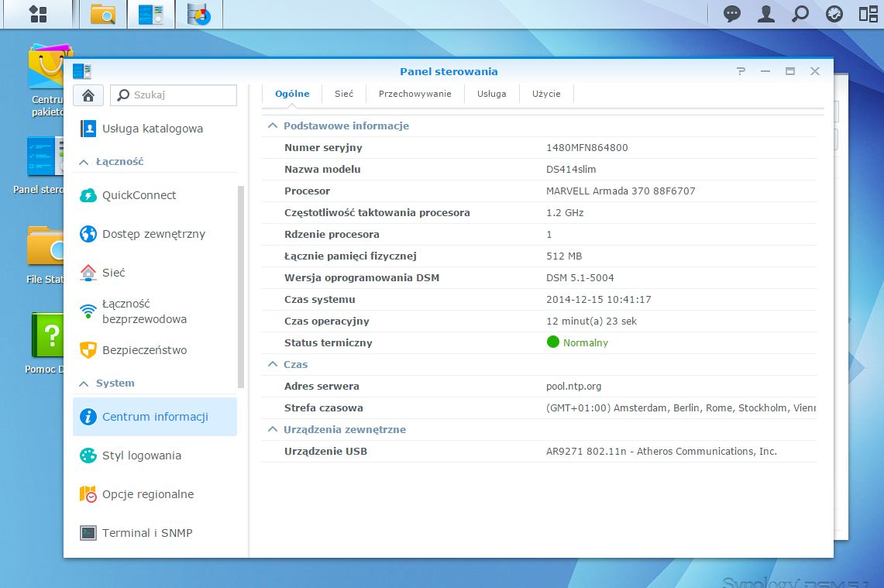884x588 pixels.
Task: Collapse the Urządzenia zewnętrzne section
Action: click(x=273, y=430)
